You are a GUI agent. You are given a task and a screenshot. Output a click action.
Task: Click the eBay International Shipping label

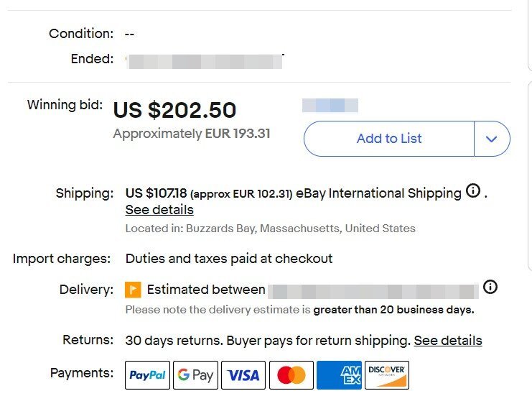click(x=378, y=193)
